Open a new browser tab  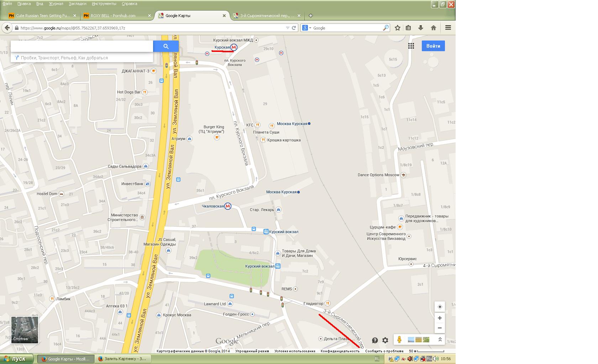pos(310,16)
